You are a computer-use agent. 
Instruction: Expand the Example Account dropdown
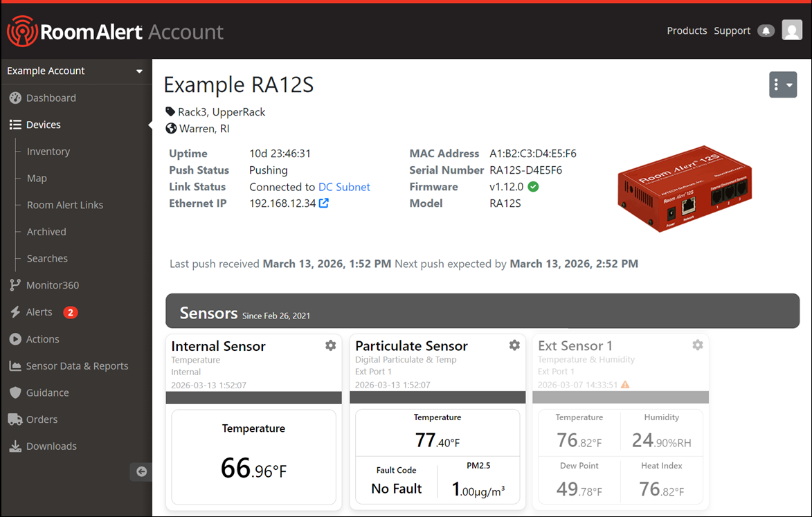[139, 71]
